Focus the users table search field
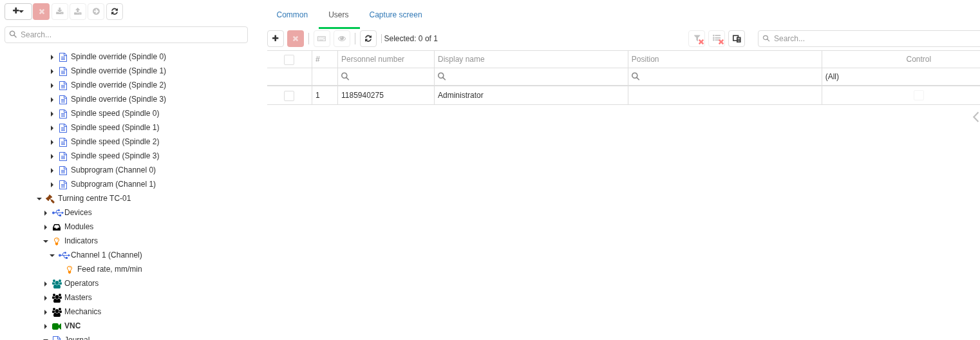The height and width of the screenshot is (340, 980). click(x=869, y=39)
